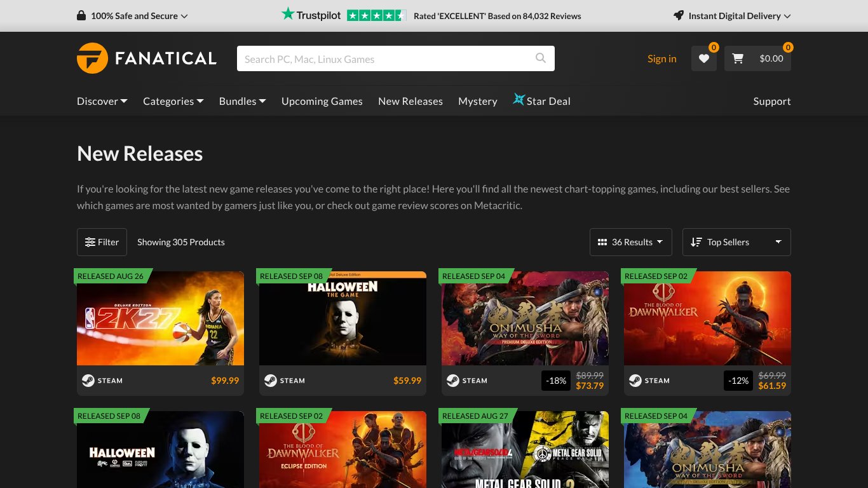Click the grid icon in 36 Results
Image resolution: width=868 pixels, height=488 pixels.
[x=602, y=242]
